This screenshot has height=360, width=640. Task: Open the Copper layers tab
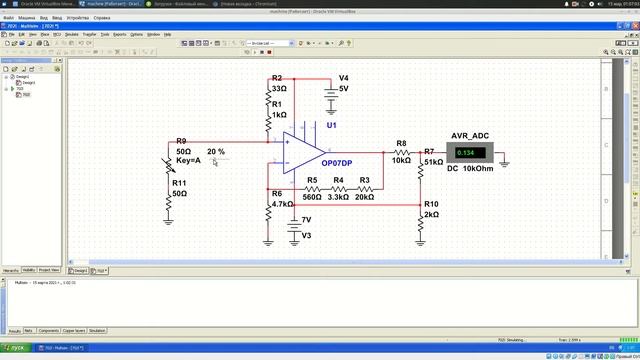click(x=74, y=331)
